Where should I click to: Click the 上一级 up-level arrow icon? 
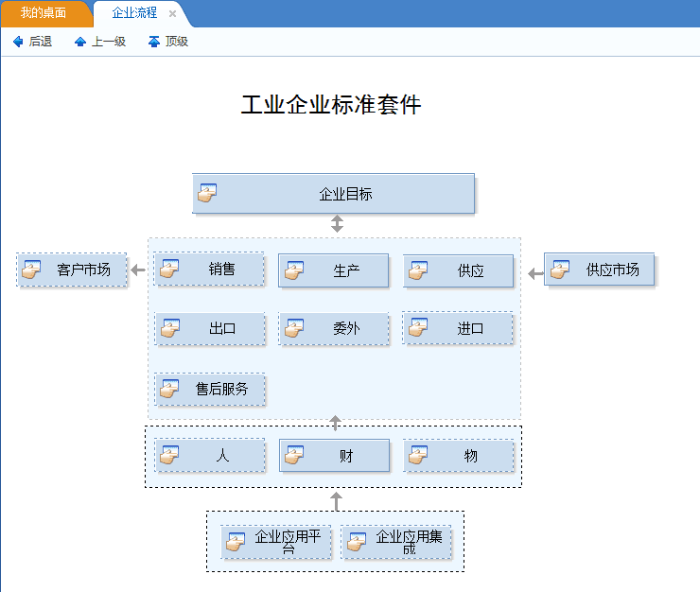point(80,42)
